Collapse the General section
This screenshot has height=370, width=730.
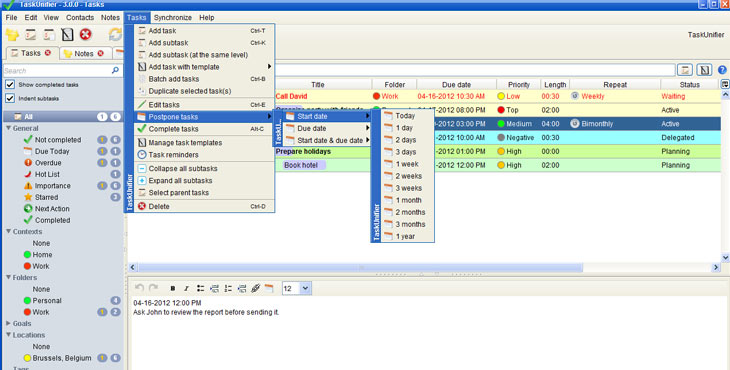point(8,128)
